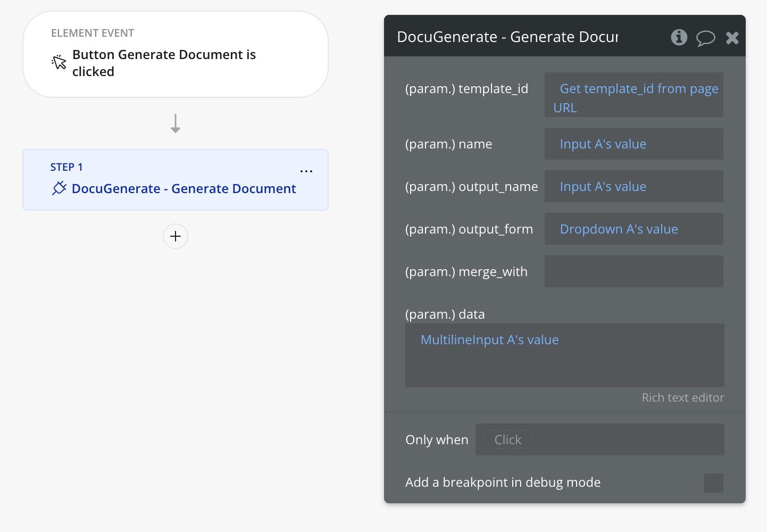
Task: Open the Rich text editor link
Action: pyautogui.click(x=683, y=397)
